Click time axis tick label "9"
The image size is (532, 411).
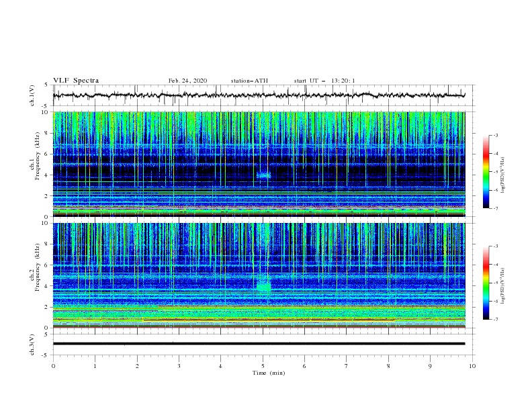(430, 366)
